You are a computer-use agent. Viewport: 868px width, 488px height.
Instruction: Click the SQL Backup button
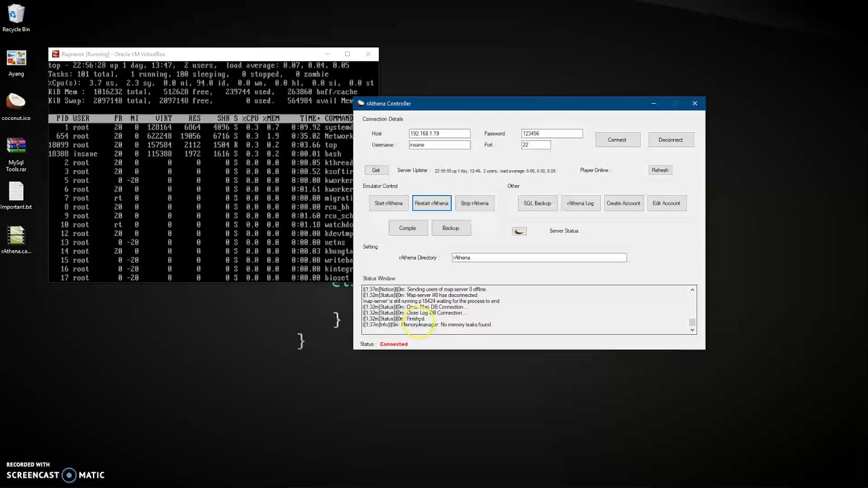[537, 203]
